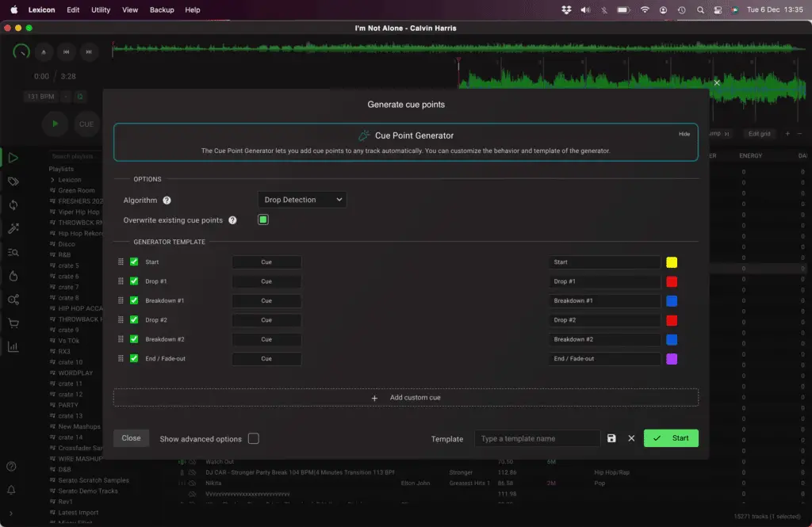Change the purple End / Fade-out color swatch
Screen dimensions: 812x527
tap(672, 359)
